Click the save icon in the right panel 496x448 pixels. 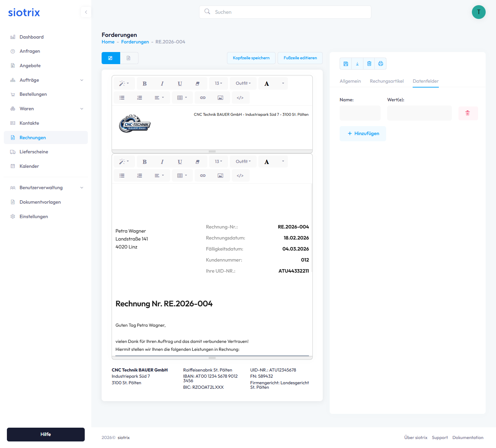coord(345,64)
